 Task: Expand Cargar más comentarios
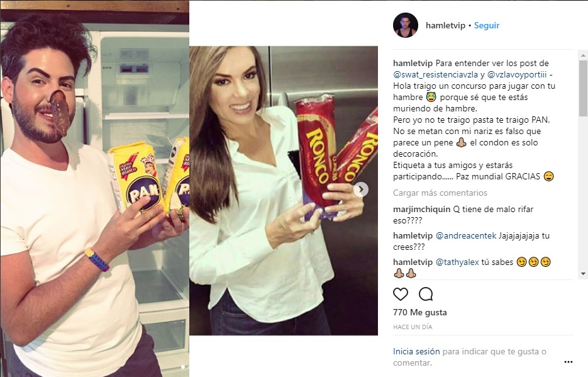(440, 193)
